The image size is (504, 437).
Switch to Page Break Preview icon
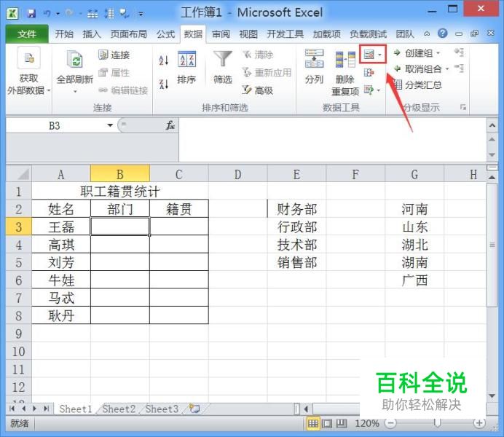(x=342, y=423)
